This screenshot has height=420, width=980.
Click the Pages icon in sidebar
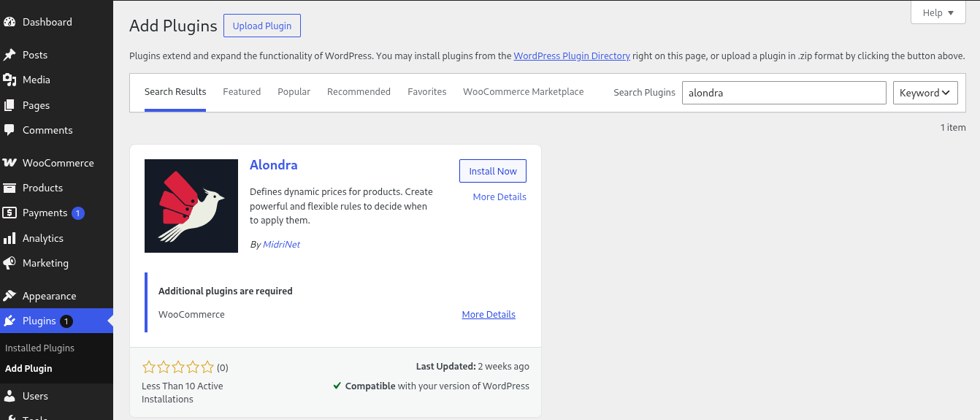click(9, 105)
